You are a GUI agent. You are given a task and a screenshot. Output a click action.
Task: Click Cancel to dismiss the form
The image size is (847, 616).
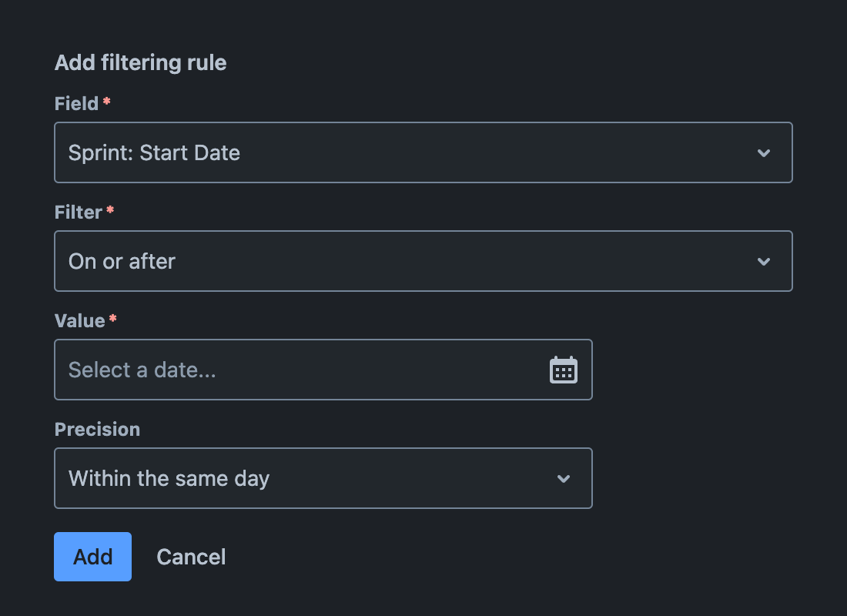[191, 556]
